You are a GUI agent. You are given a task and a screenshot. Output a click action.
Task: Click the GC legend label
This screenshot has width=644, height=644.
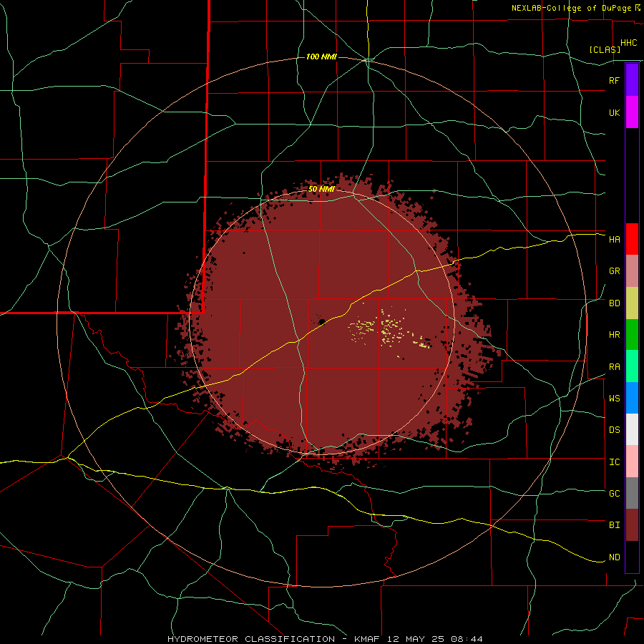point(614,493)
